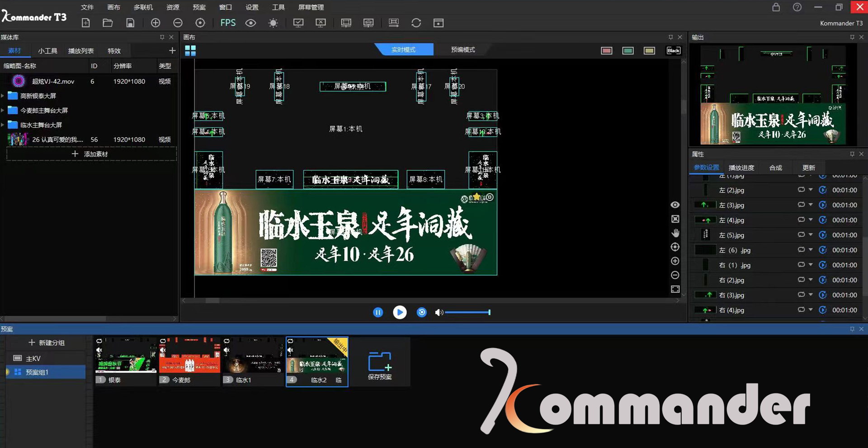Open help via question mark icon

(797, 7)
